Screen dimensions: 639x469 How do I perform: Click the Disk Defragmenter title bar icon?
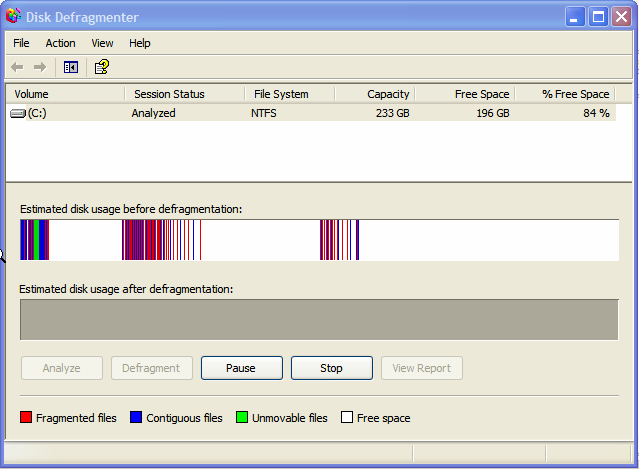(13, 16)
